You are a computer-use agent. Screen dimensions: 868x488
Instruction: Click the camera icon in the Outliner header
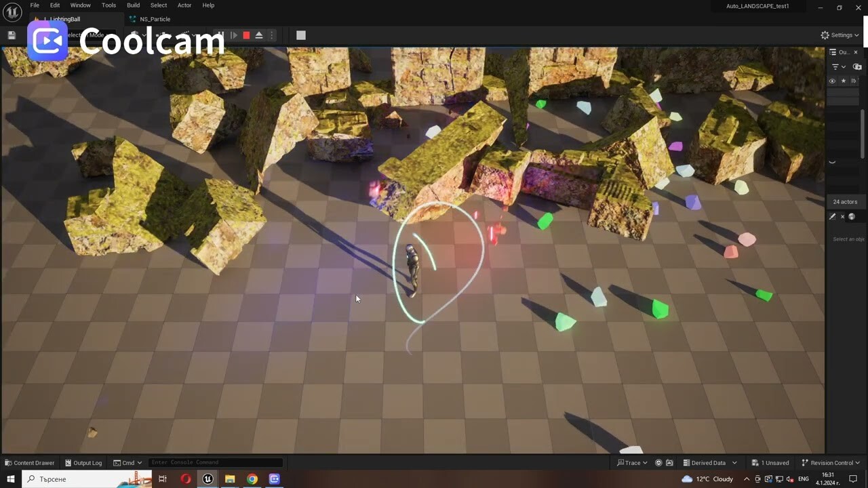856,66
